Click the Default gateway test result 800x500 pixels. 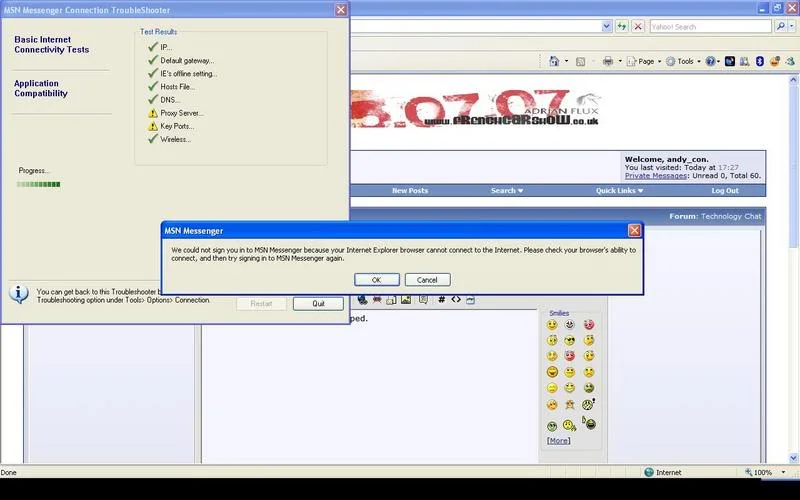click(x=181, y=60)
